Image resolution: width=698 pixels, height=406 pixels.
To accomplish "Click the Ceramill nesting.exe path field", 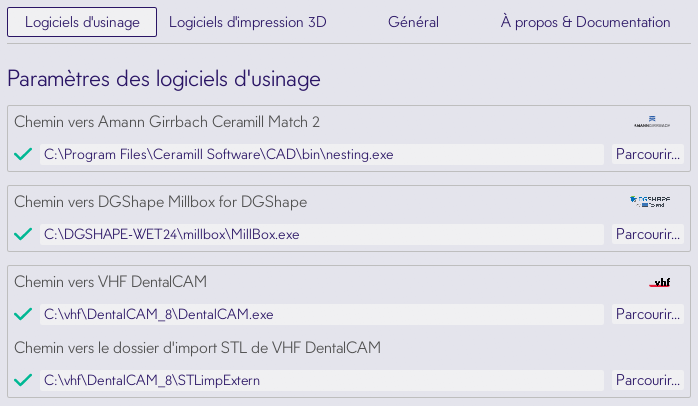I will coord(322,154).
